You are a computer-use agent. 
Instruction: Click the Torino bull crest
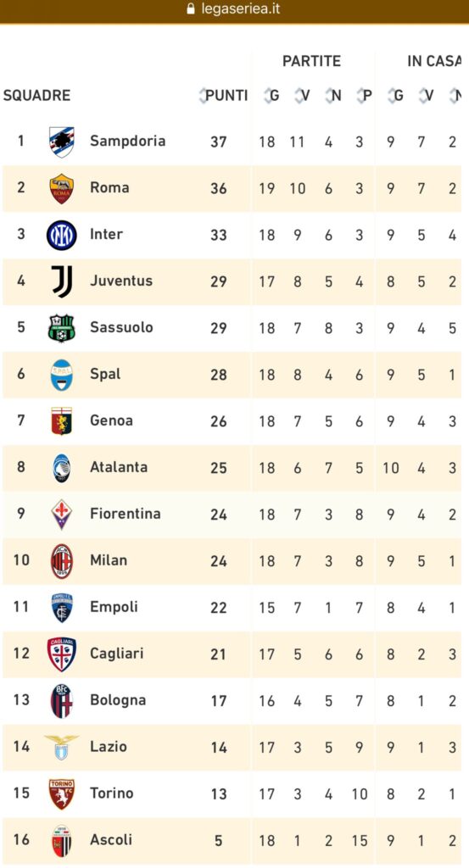61,794
